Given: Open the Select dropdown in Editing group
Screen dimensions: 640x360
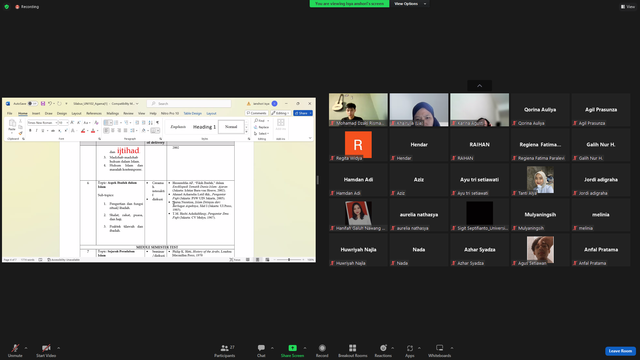Looking at the screenshot, I should pos(262,133).
